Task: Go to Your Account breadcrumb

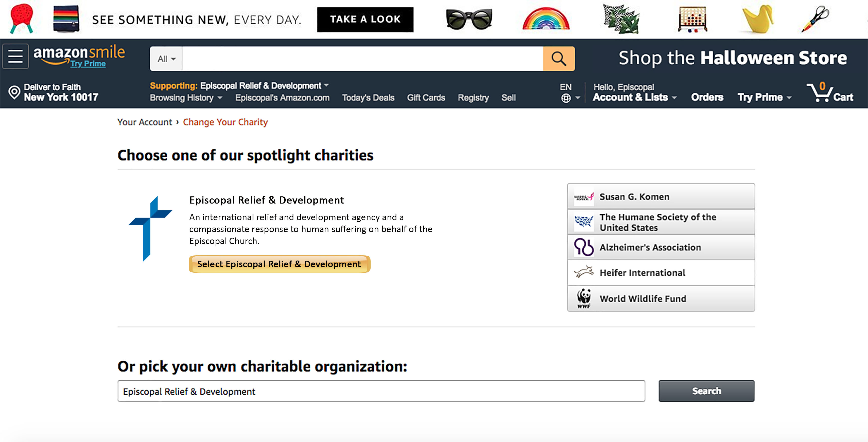Action: (145, 122)
